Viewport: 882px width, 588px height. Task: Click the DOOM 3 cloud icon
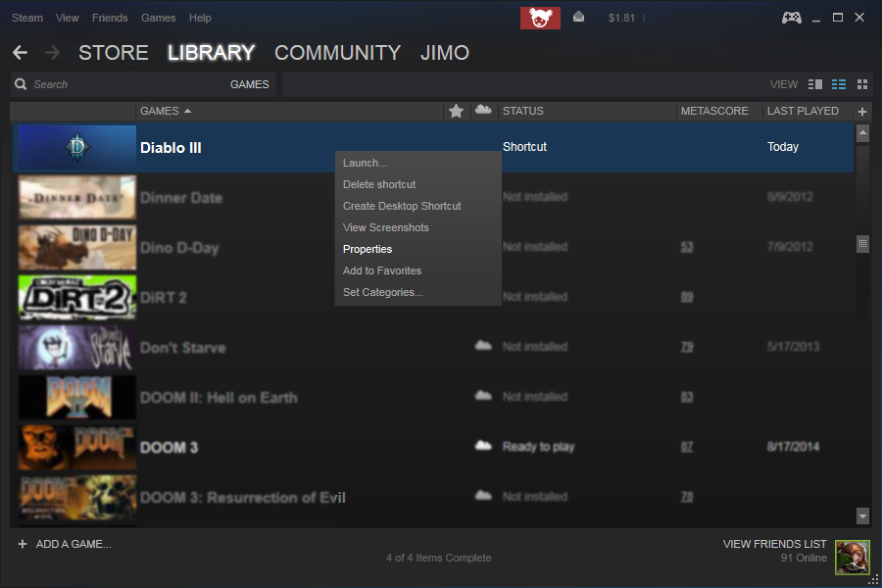pos(483,446)
